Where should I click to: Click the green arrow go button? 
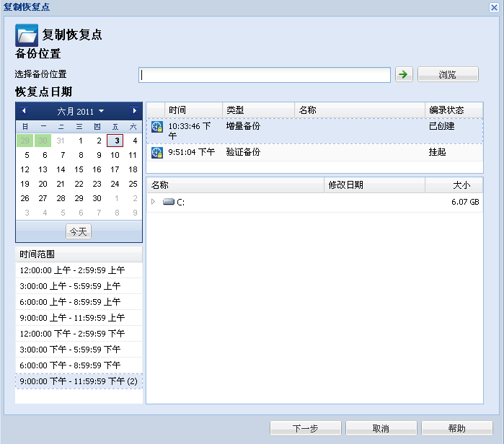[x=403, y=74]
